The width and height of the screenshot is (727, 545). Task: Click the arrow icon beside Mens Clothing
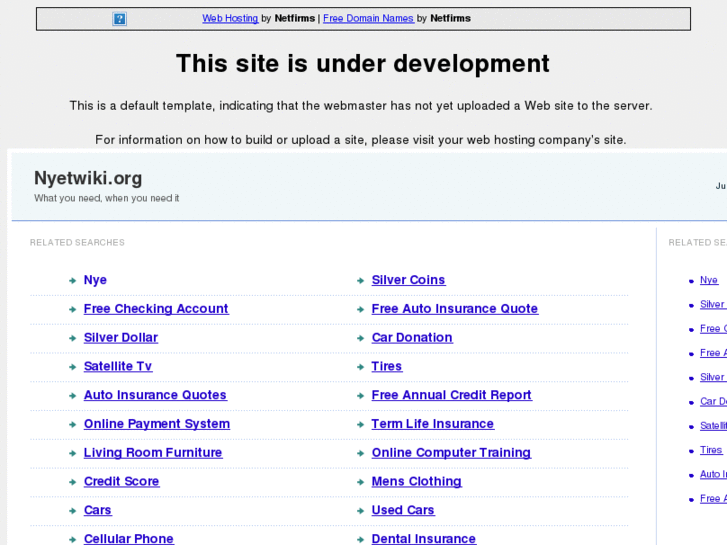pos(360,482)
